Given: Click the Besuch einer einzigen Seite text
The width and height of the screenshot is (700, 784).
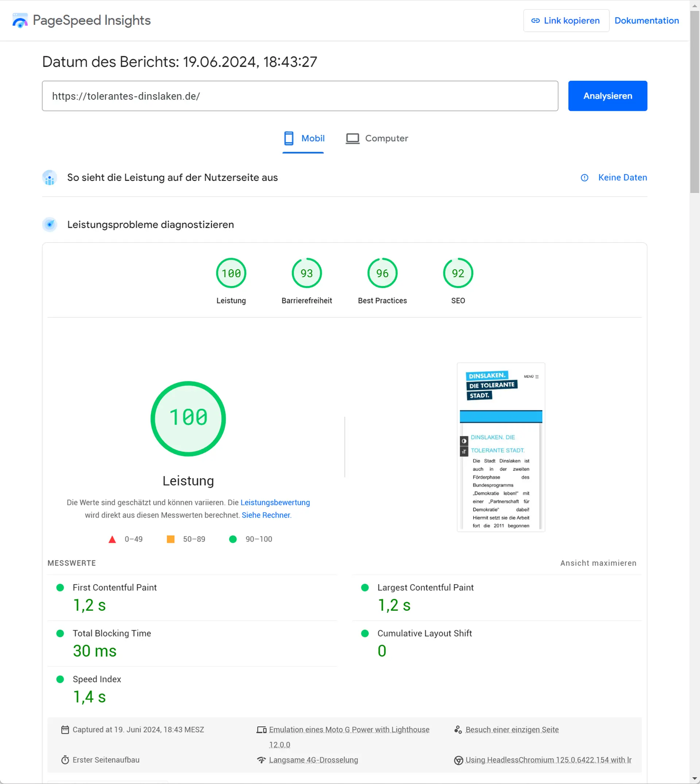Looking at the screenshot, I should pos(512,730).
